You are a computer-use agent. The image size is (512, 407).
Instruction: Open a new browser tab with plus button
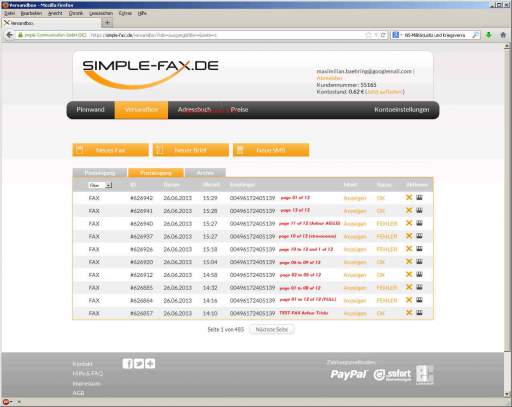click(107, 23)
